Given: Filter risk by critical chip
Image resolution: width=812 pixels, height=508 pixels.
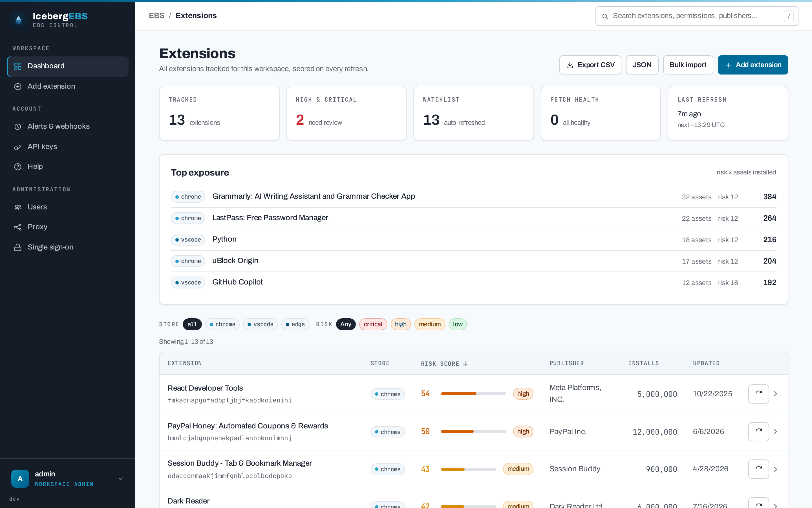Looking at the screenshot, I should coord(373,324).
